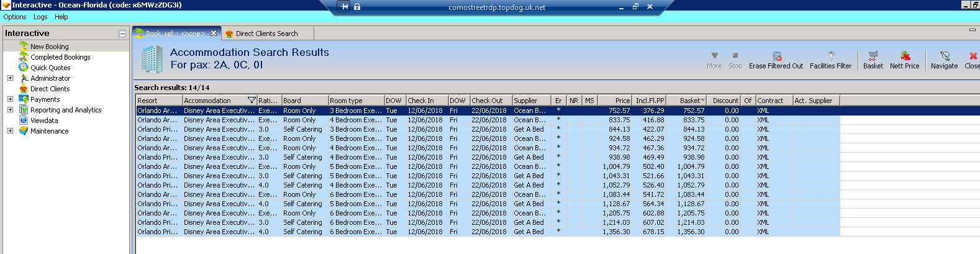Click the More arrow icon in toolbar
Screen dimensions: 980x254
tap(714, 55)
